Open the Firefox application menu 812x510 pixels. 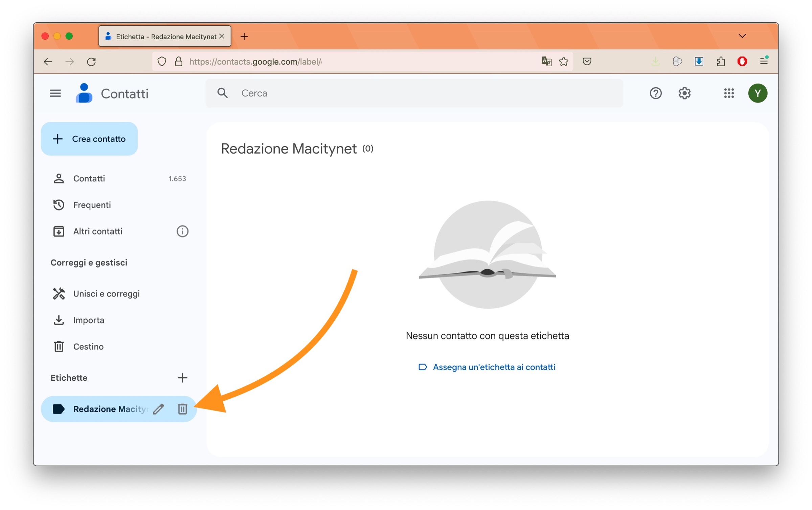tap(764, 61)
